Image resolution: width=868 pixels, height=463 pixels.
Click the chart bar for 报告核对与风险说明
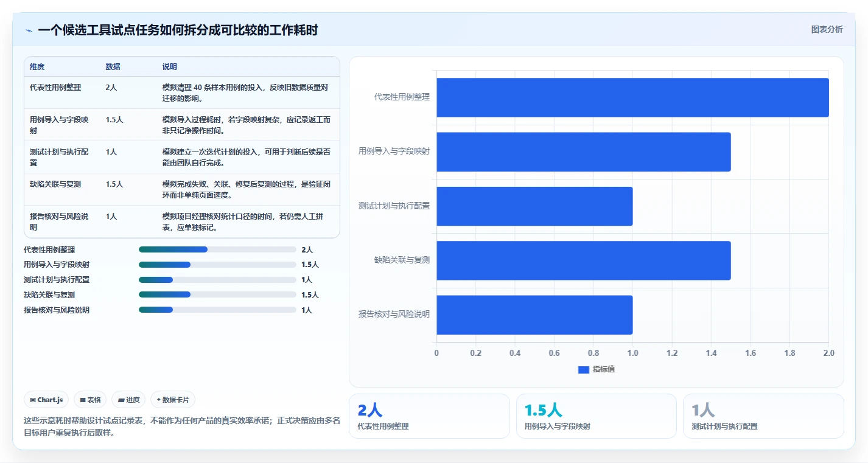534,315
